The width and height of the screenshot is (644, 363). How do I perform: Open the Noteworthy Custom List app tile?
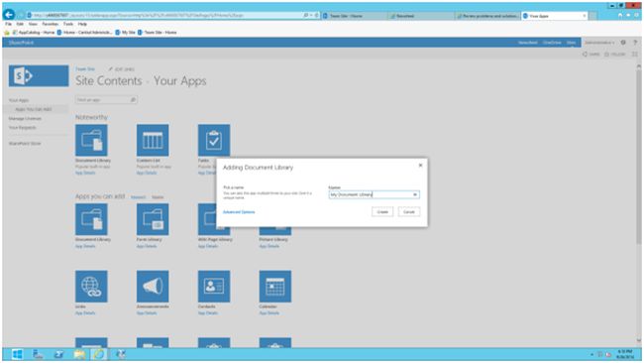tap(153, 140)
